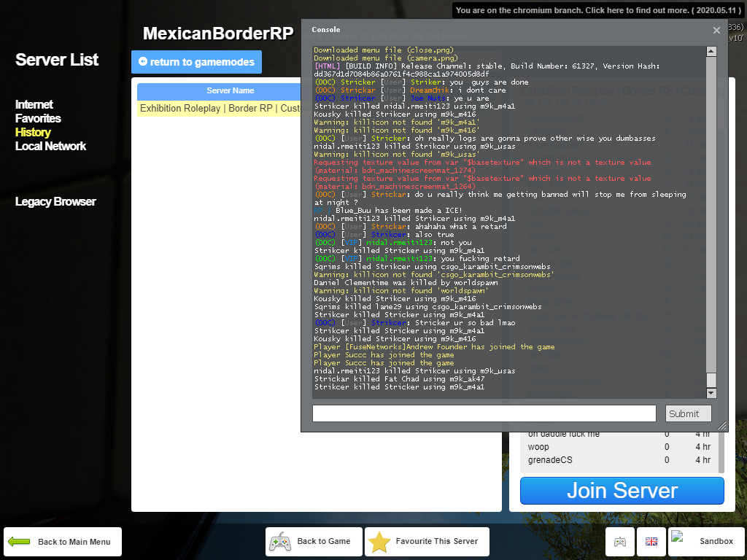Click the gamepad icon on Back to Game

(280, 542)
